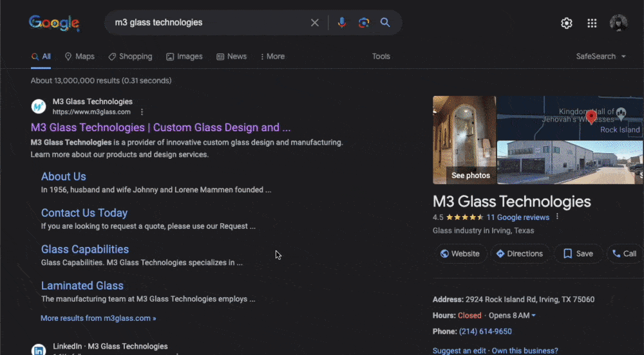
Task: Select the All tab
Action: [41, 57]
